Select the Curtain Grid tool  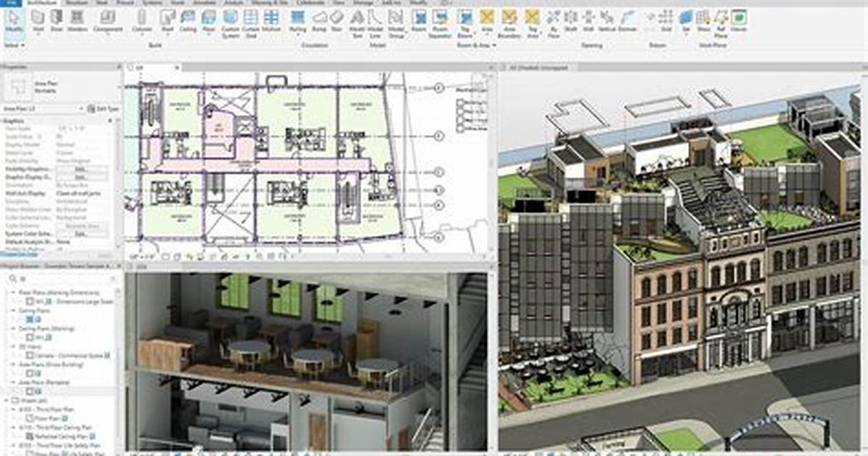(251, 24)
